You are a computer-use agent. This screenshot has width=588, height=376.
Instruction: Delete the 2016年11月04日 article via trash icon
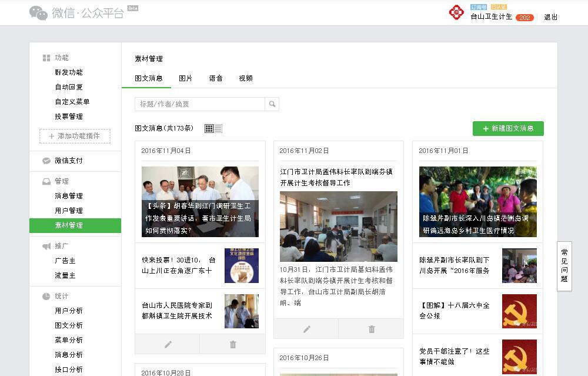233,344
